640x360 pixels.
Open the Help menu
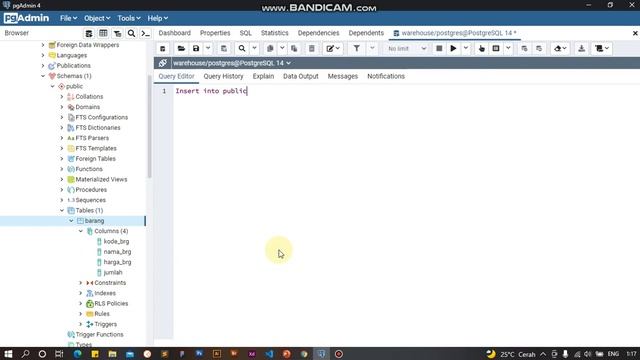point(158,18)
